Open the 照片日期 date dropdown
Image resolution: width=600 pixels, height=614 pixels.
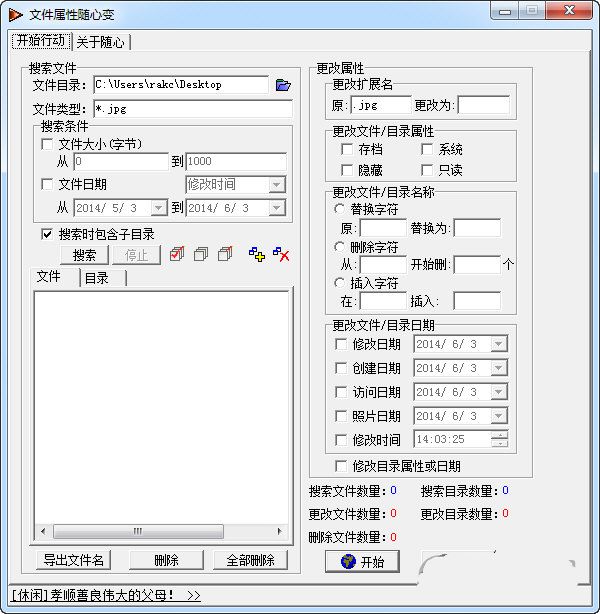point(498,416)
